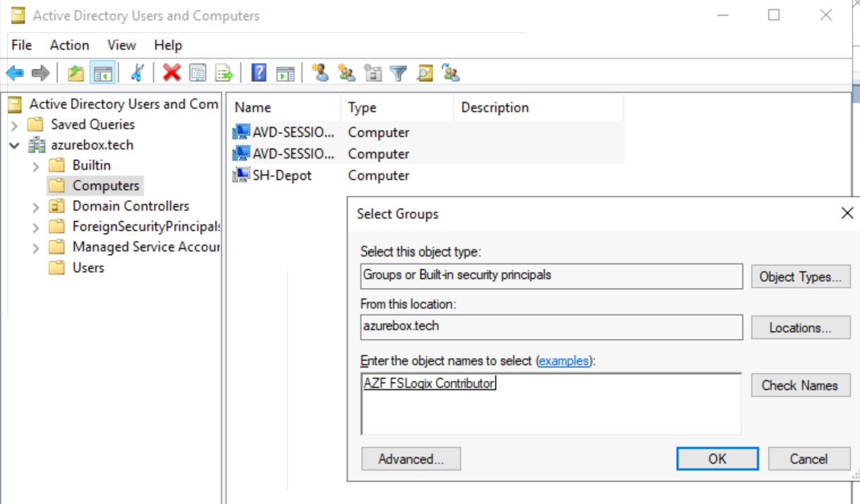
Task: Click the Advanced button
Action: pyautogui.click(x=411, y=459)
